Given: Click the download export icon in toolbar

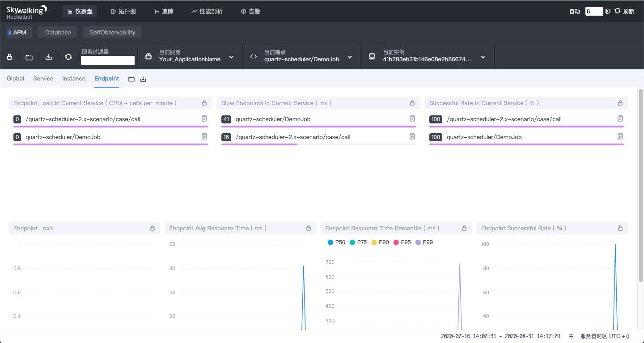Looking at the screenshot, I should (49, 57).
